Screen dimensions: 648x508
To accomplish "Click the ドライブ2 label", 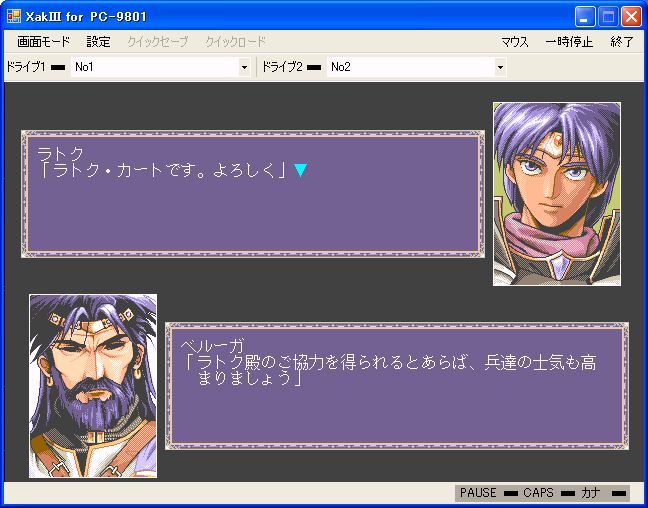I will [x=282, y=67].
